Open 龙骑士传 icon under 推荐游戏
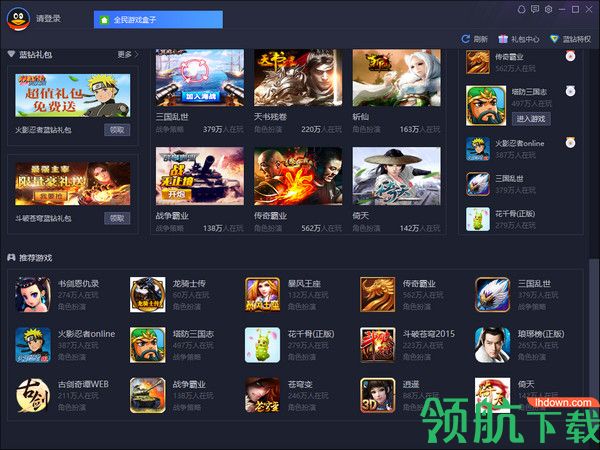Image resolution: width=600 pixels, height=450 pixels. 148,295
